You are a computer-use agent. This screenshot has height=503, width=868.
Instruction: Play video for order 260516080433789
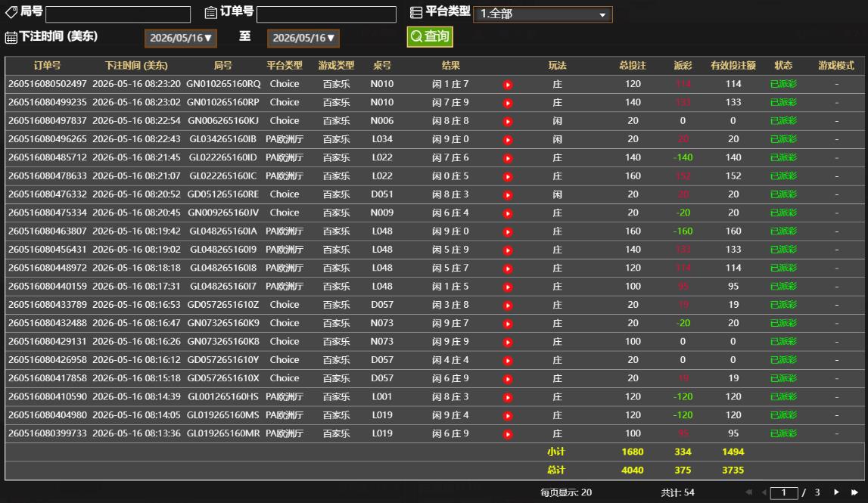[508, 306]
